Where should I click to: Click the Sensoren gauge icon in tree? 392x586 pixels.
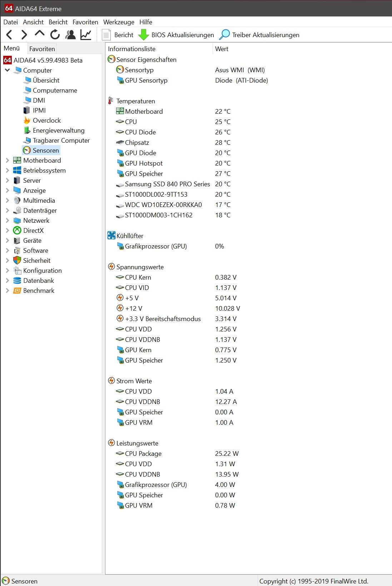click(27, 151)
